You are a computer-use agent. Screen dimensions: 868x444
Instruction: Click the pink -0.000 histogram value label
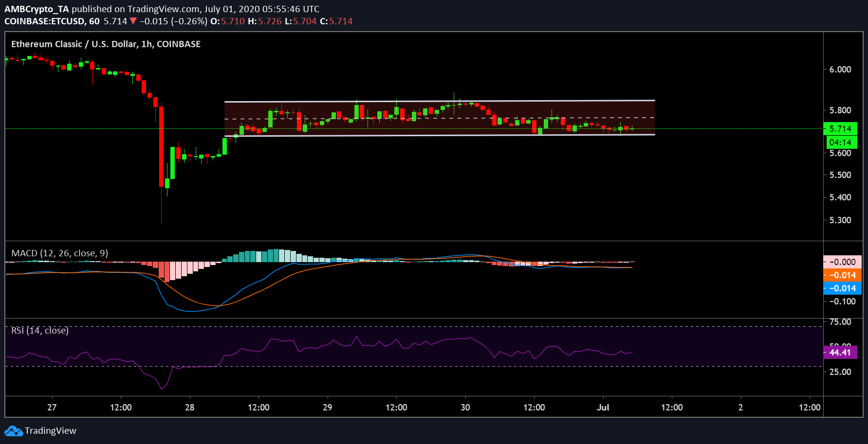[x=842, y=262]
